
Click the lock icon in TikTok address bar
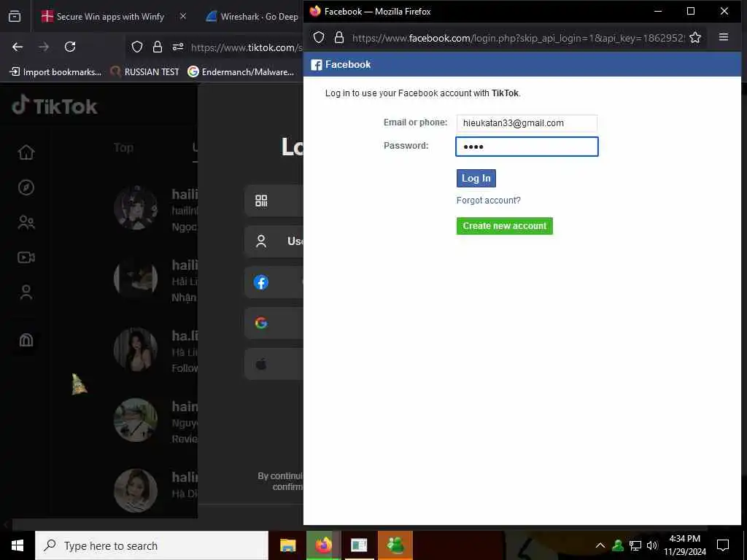(158, 47)
